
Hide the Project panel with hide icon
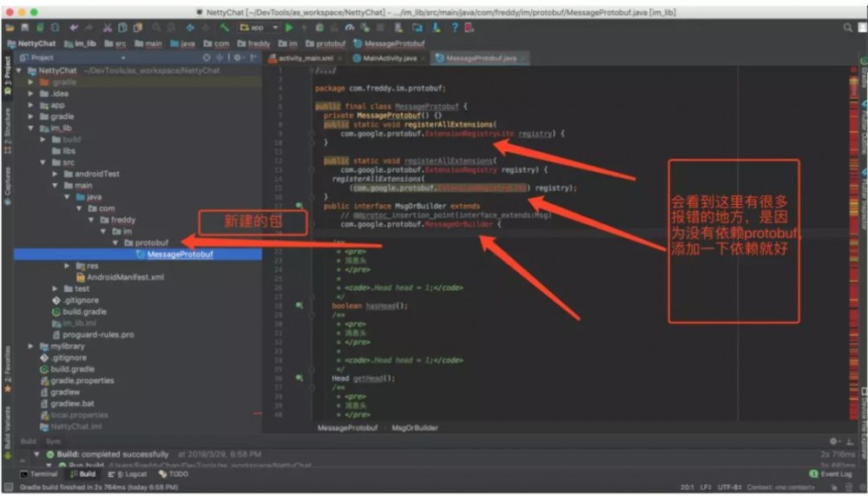[x=253, y=57]
